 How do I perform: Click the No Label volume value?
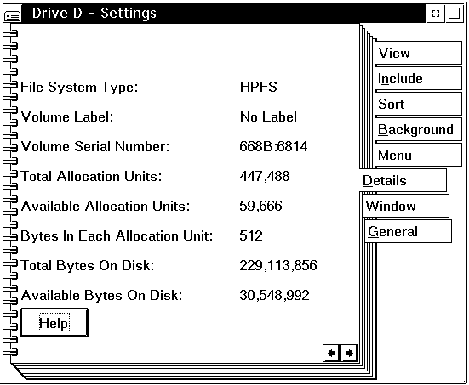pyautogui.click(x=268, y=117)
